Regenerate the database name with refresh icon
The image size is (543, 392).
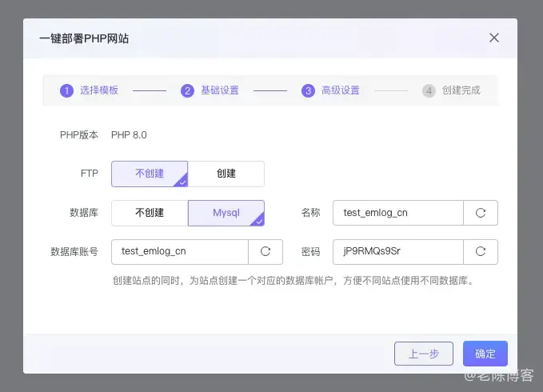coord(481,213)
